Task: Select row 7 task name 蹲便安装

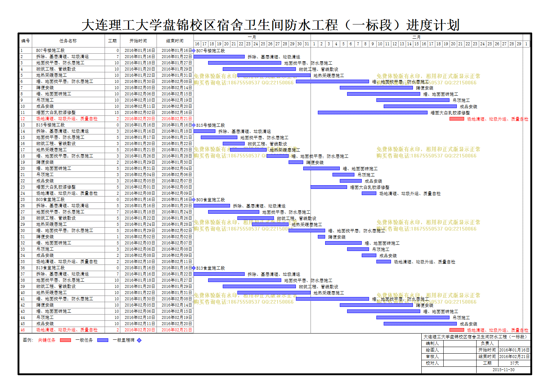Action: (x=45, y=88)
